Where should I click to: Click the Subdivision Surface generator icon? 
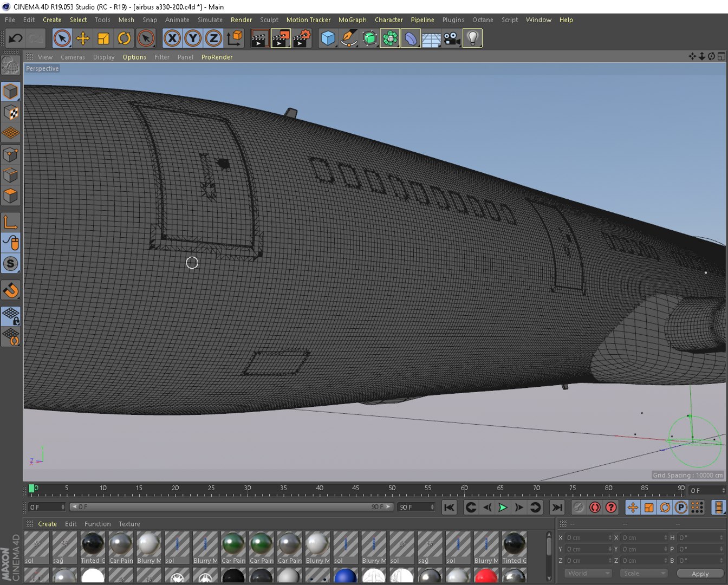click(x=369, y=38)
